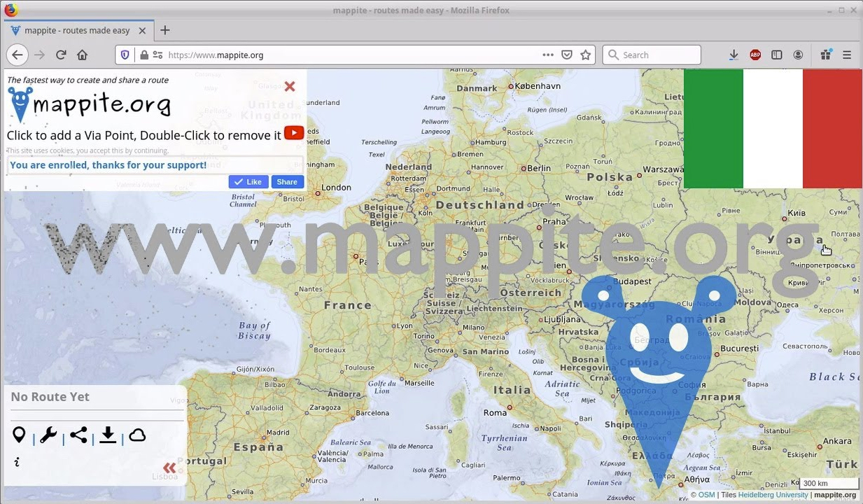This screenshot has width=863, height=504.
Task: Reload the page
Action: click(61, 55)
